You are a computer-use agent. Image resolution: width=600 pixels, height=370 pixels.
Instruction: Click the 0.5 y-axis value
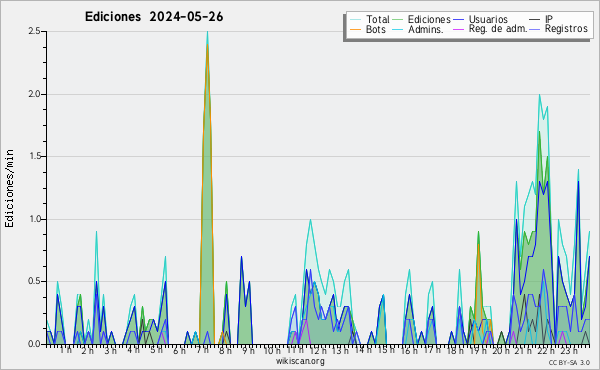[34, 281]
